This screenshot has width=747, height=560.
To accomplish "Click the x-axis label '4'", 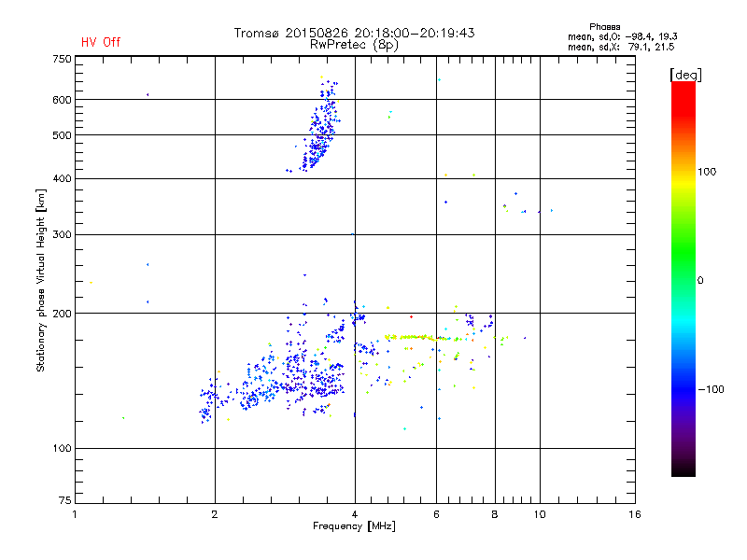I will tap(355, 514).
